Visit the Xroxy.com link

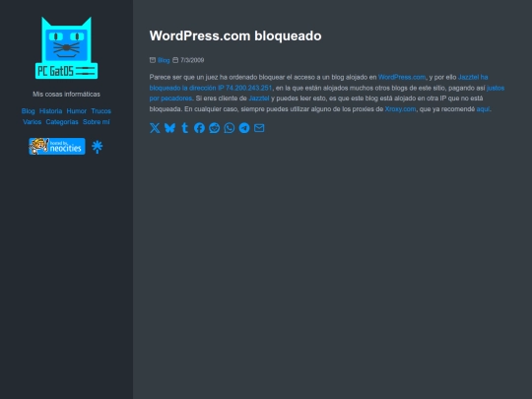click(400, 109)
